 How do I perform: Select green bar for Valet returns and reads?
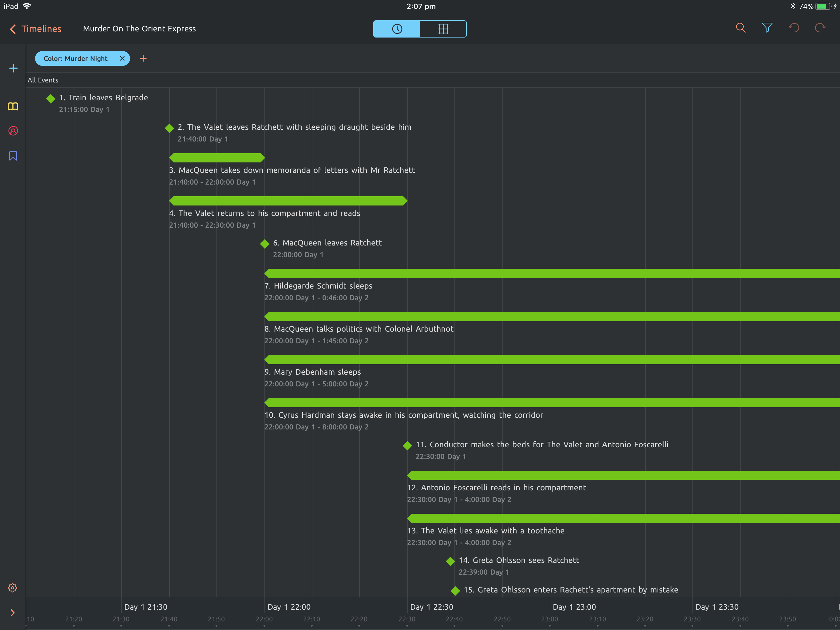pos(288,201)
